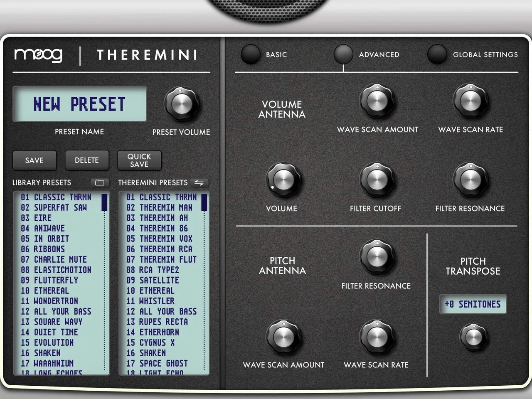Click the +0 SEMITONES transpose display
This screenshot has height=399, width=532.
click(x=473, y=304)
